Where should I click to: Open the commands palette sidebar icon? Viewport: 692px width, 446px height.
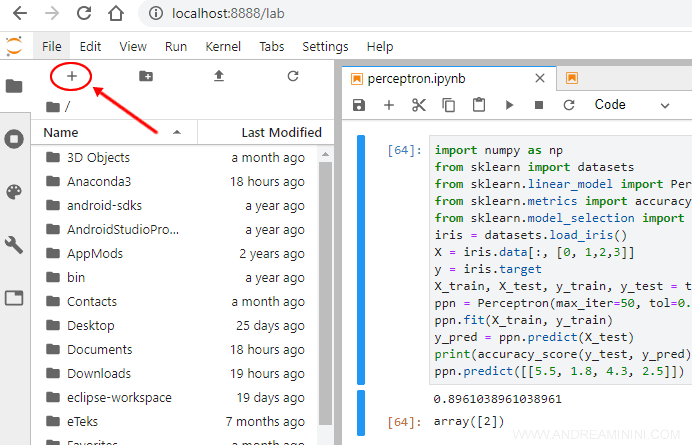(x=14, y=192)
